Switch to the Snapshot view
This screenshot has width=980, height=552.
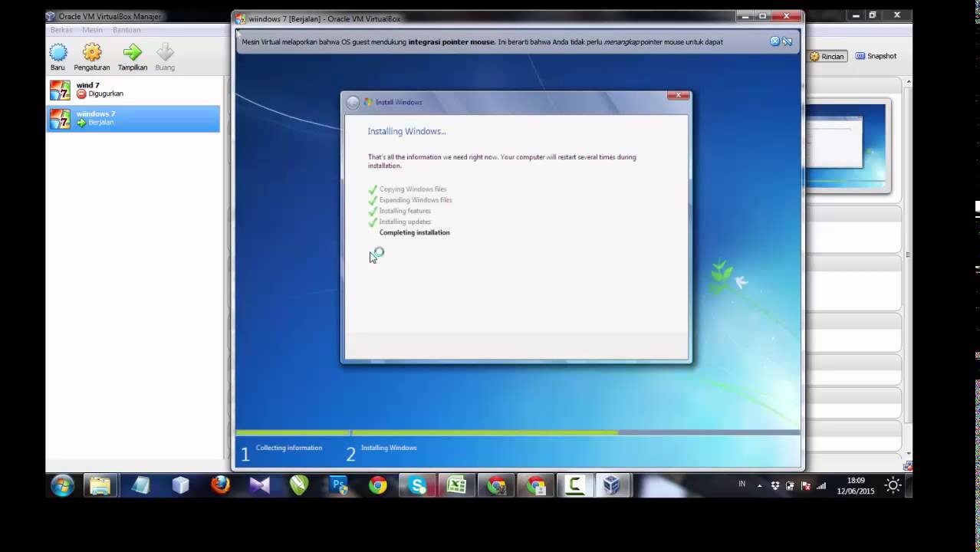coord(876,56)
